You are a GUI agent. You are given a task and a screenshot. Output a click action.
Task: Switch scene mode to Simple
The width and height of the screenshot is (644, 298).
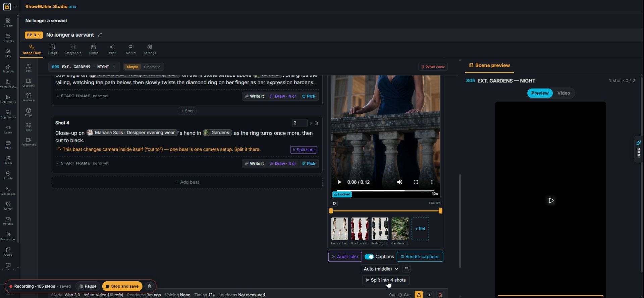(x=132, y=67)
